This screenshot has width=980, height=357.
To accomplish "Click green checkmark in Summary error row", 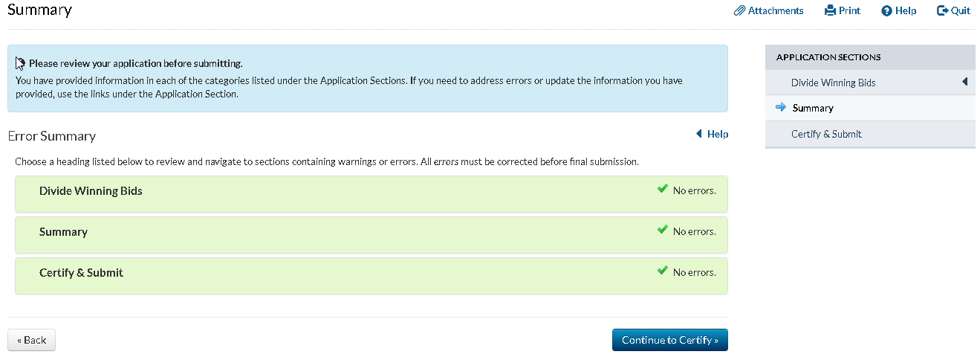I will (663, 231).
